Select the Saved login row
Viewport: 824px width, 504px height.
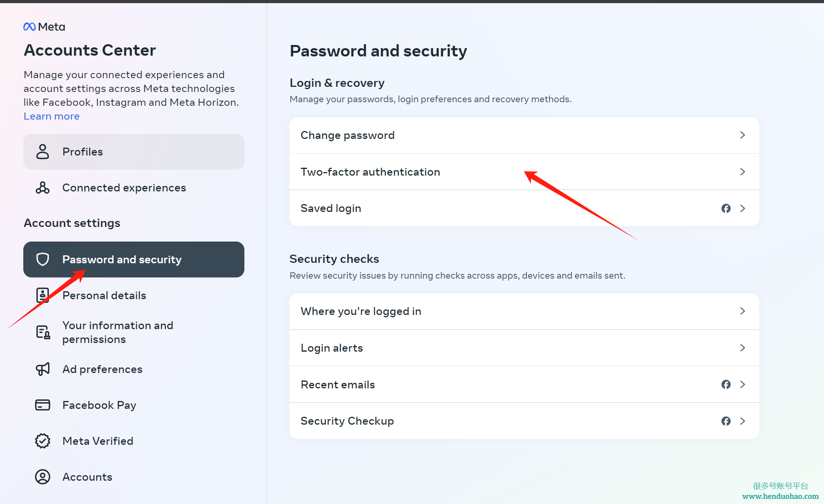pyautogui.click(x=524, y=208)
